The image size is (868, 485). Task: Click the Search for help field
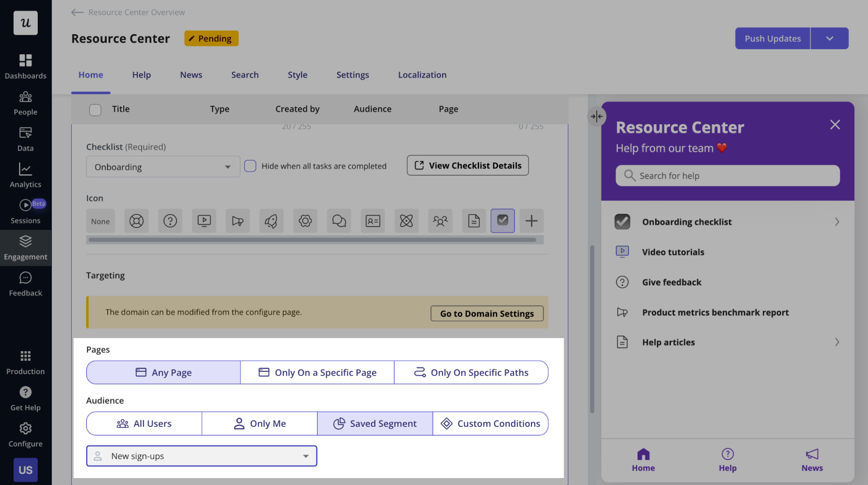pos(728,176)
